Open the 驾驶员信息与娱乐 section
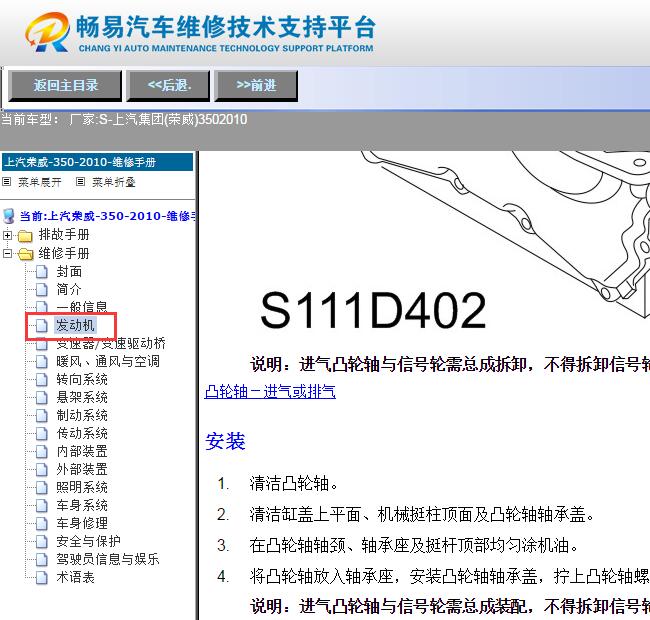The image size is (650, 620). tap(108, 559)
